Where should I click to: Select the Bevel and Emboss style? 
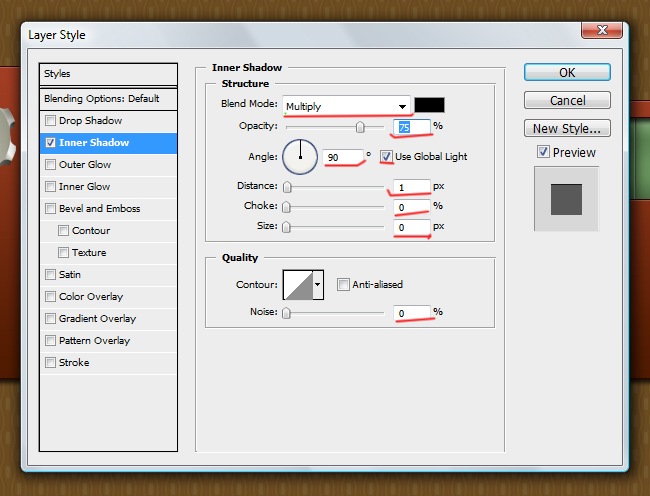[99, 209]
